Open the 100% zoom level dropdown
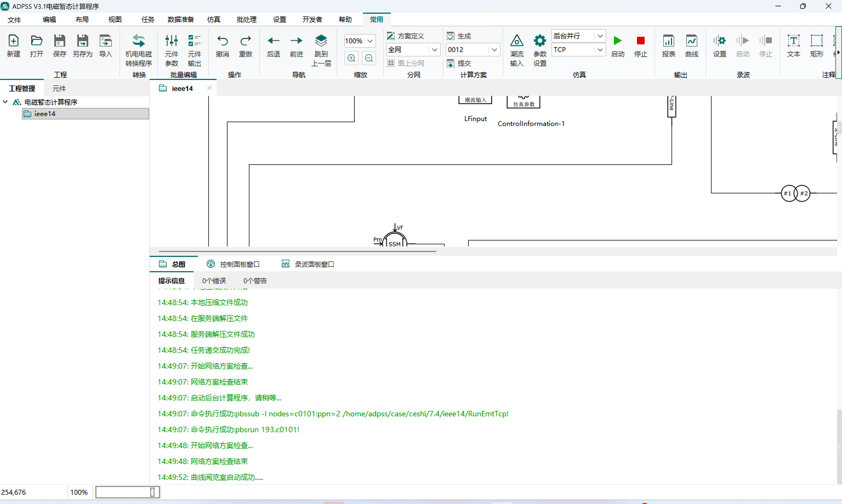 click(x=370, y=41)
